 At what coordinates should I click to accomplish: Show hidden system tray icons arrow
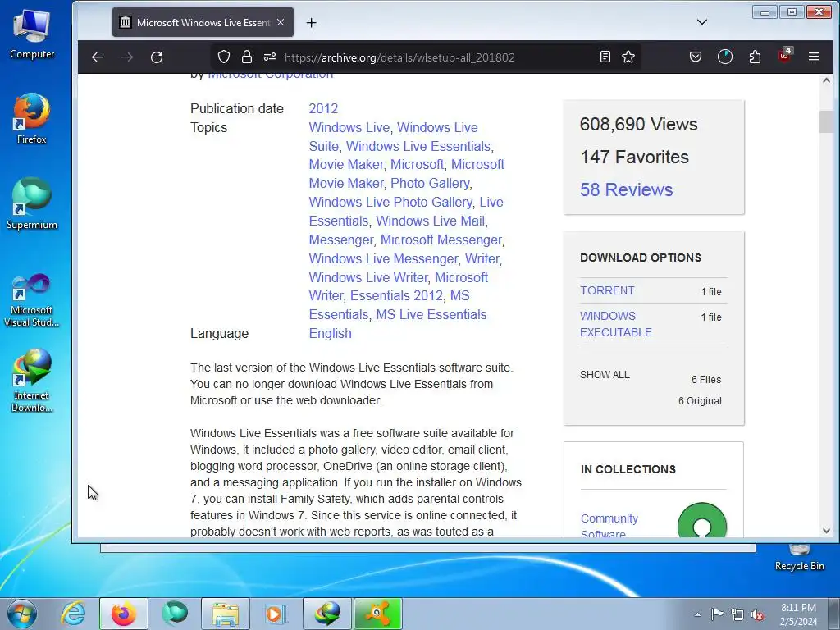point(697,614)
